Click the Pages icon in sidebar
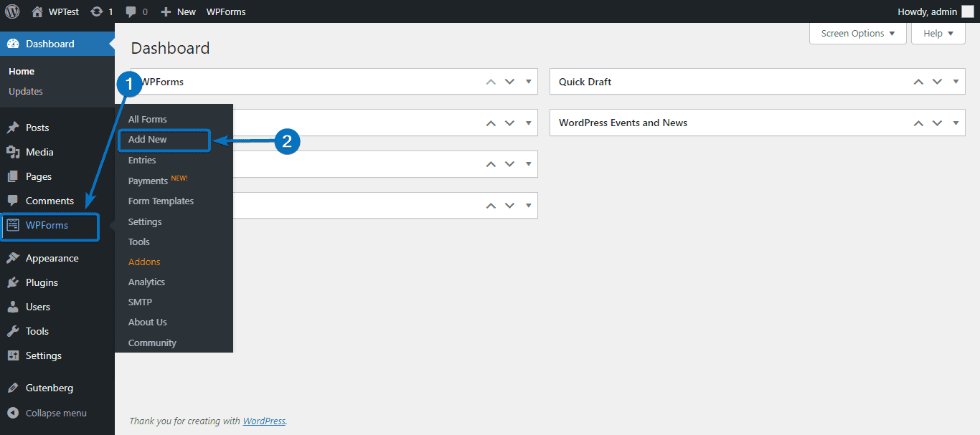This screenshot has width=980, height=435. (x=13, y=176)
